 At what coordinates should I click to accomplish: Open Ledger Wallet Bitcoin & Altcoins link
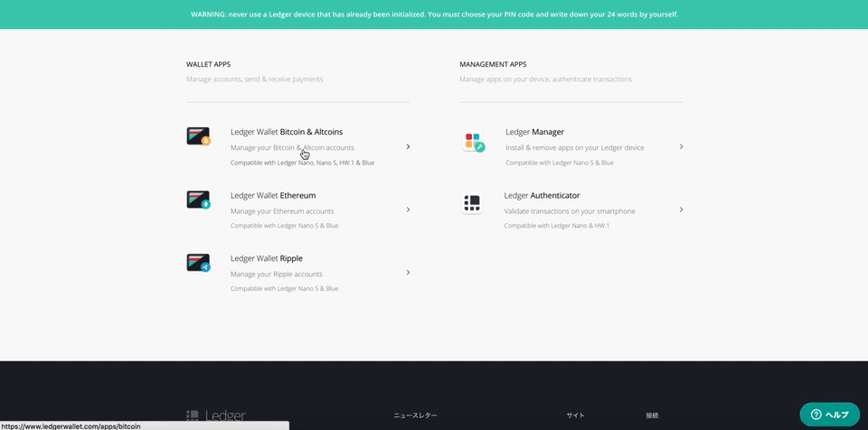(287, 132)
